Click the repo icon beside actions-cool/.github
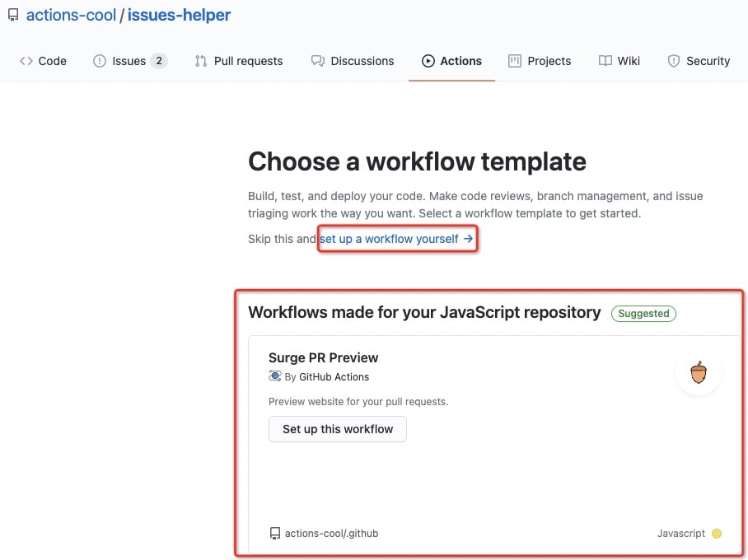 [275, 534]
